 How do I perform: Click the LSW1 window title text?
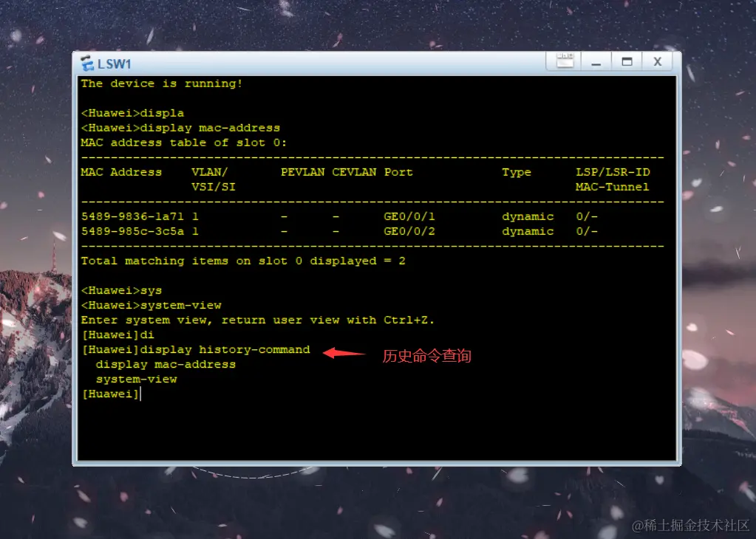115,63
